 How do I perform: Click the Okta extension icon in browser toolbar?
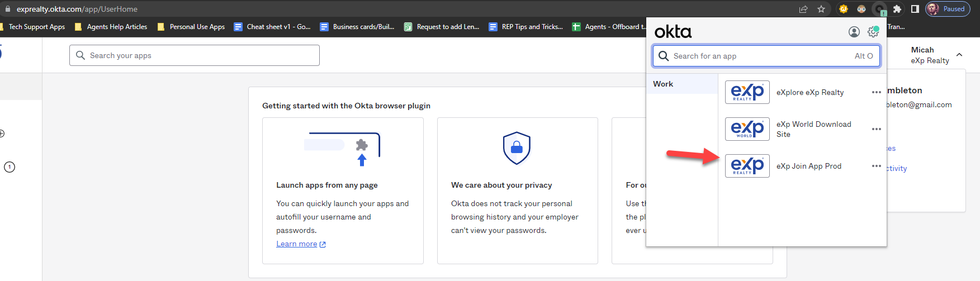pyautogui.click(x=880, y=9)
